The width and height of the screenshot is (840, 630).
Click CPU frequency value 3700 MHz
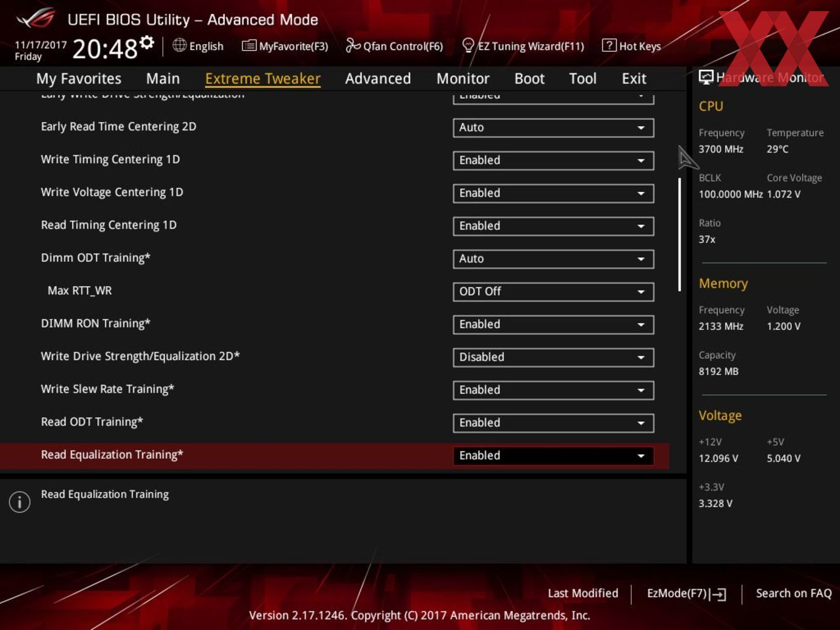click(x=721, y=149)
